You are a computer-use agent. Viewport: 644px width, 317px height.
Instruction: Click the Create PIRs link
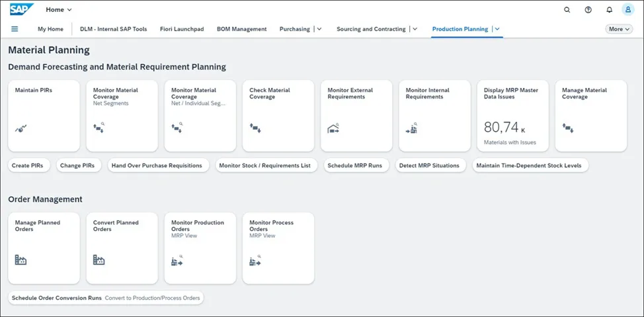[30, 165]
